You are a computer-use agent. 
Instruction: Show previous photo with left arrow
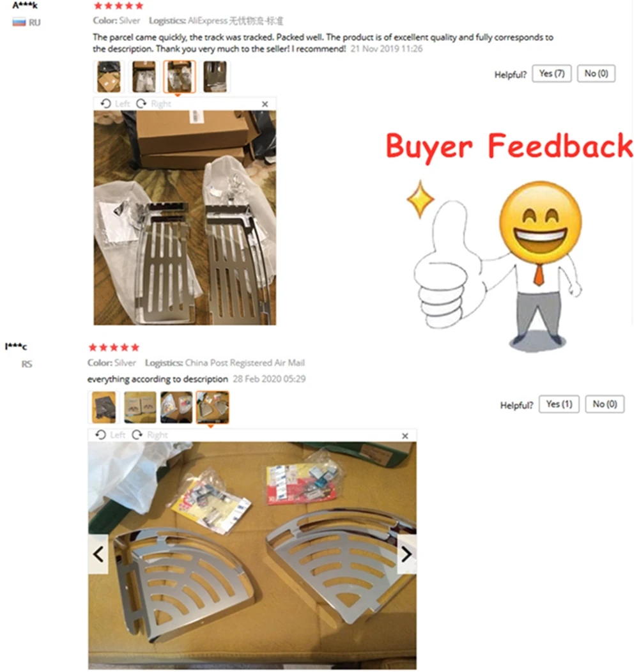98,554
